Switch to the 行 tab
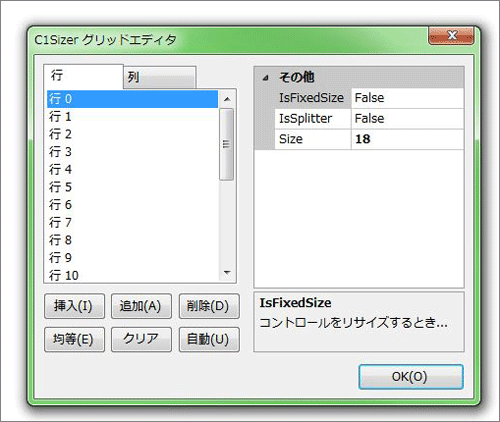 tap(83, 76)
